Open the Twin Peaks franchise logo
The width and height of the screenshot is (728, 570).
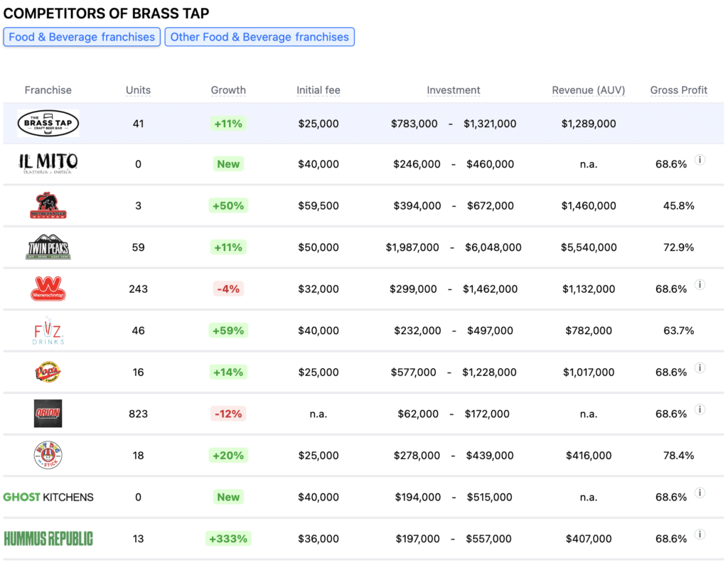click(x=48, y=247)
